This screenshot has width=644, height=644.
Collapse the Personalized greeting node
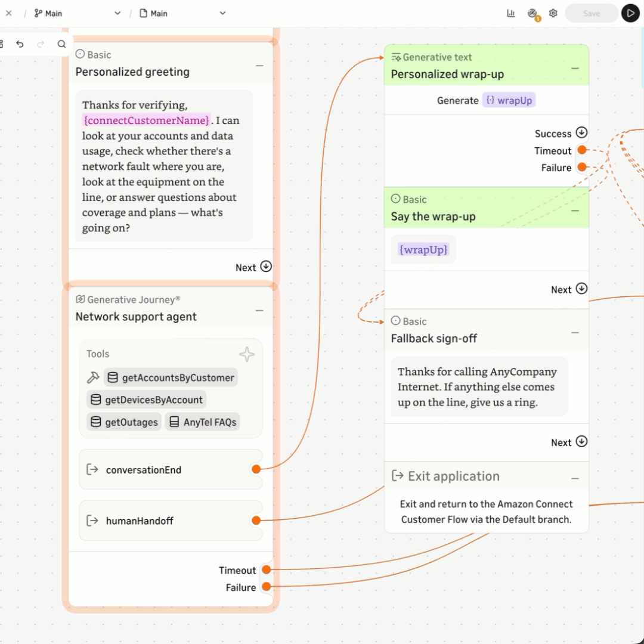[259, 66]
